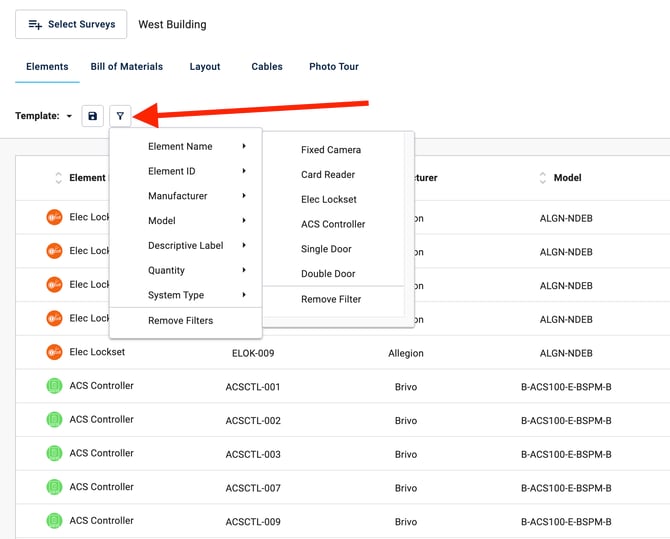Image resolution: width=670 pixels, height=539 pixels.
Task: Choose Card Reader filter option
Action: [328, 175]
